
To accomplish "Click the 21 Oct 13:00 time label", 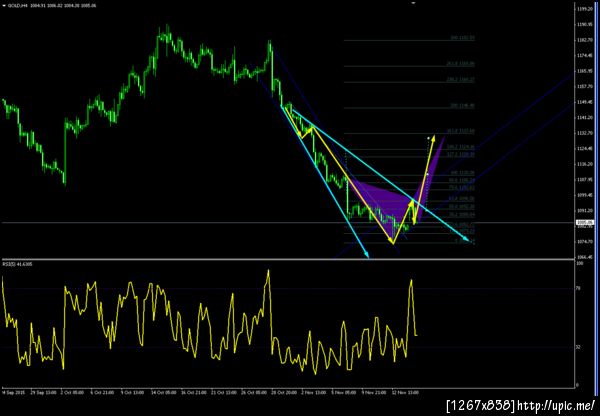I will click(224, 393).
